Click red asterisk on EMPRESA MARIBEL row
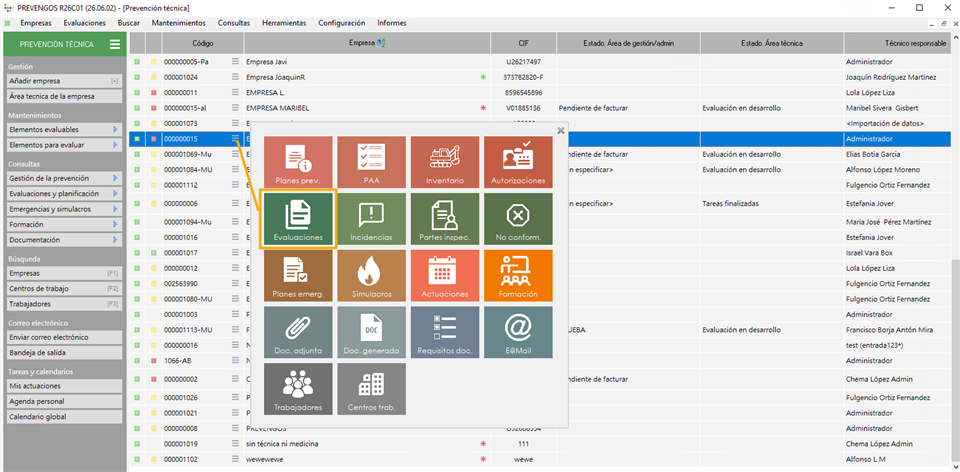 [x=483, y=108]
